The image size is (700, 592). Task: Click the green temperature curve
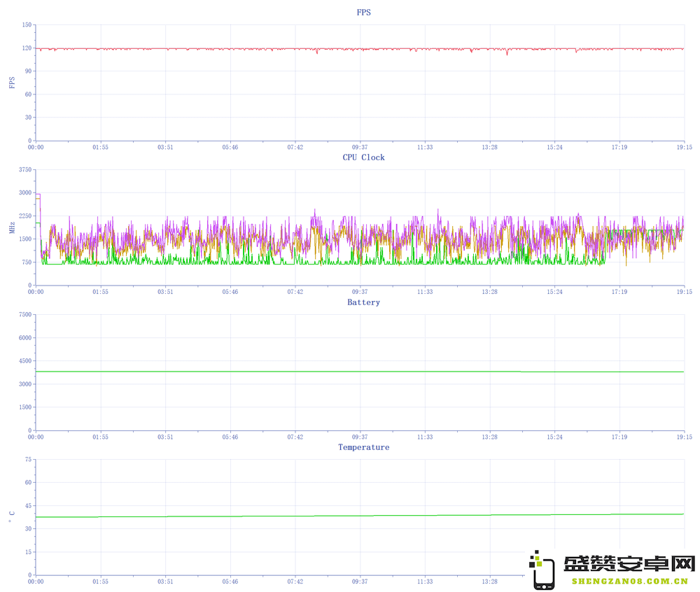click(x=360, y=516)
